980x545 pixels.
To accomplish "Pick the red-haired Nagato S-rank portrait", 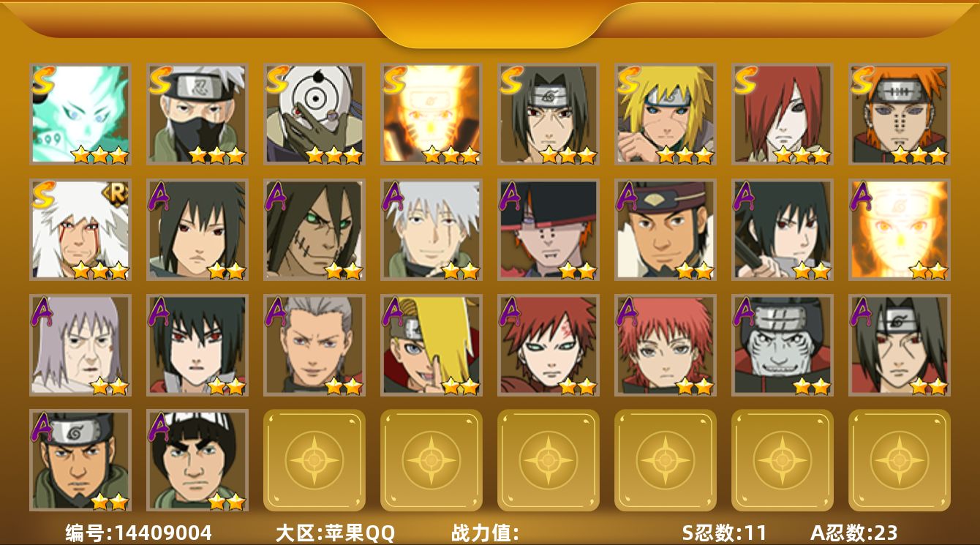I will point(783,113).
